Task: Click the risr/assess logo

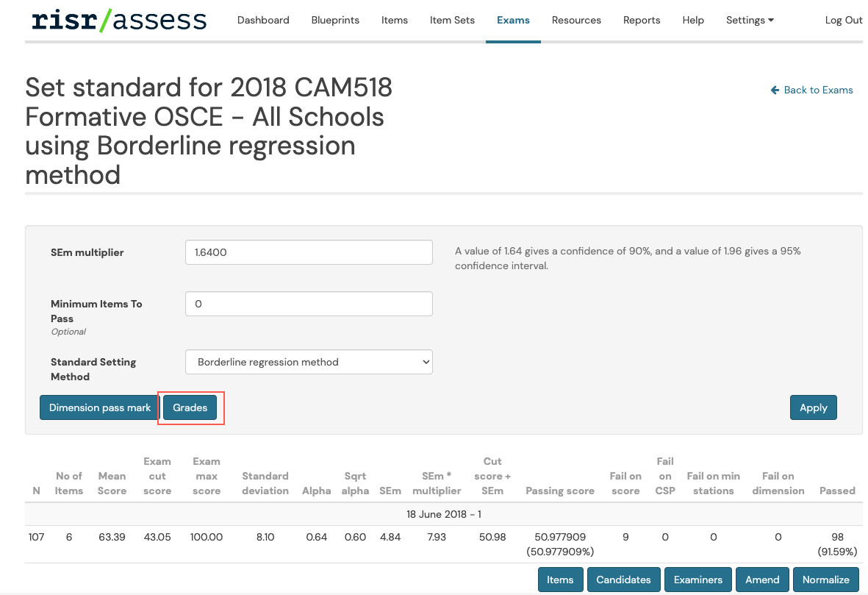Action: point(118,20)
